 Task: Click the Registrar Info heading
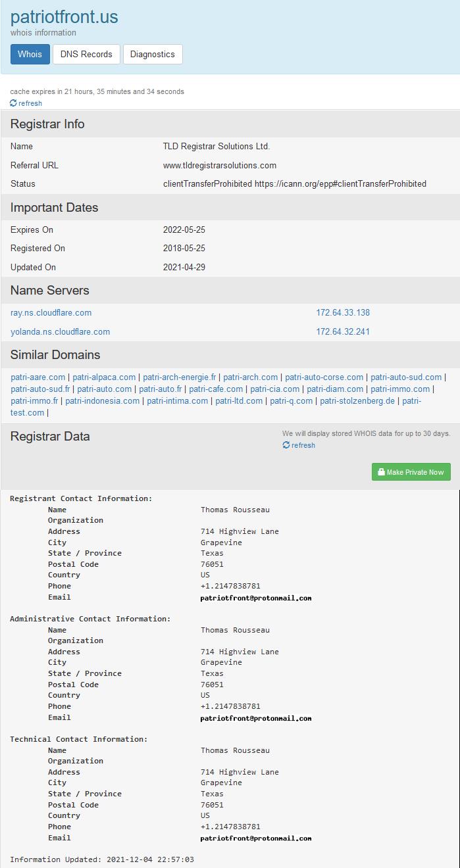pyautogui.click(x=47, y=124)
